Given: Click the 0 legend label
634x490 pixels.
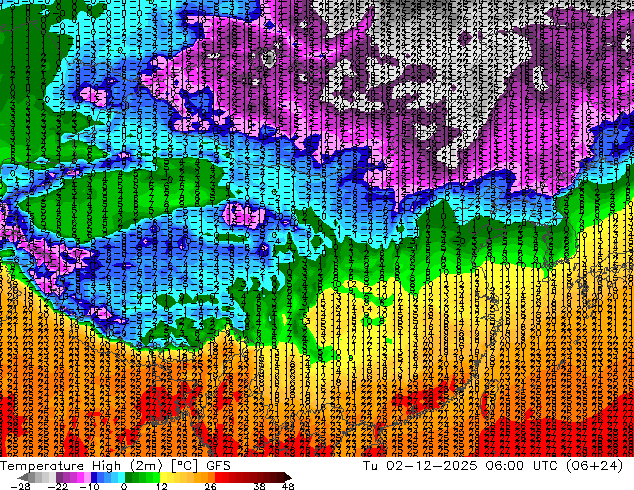Looking at the screenshot, I should coord(124,486).
